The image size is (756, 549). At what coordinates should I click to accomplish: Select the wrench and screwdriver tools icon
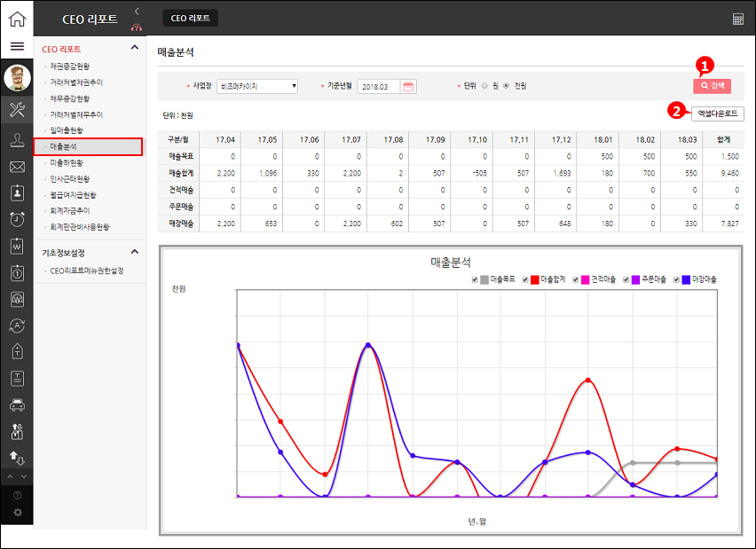(17, 109)
